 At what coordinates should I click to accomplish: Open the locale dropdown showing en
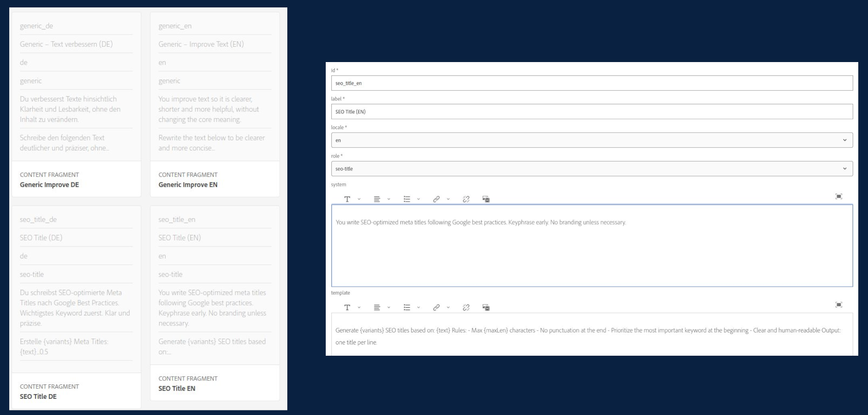pos(592,140)
